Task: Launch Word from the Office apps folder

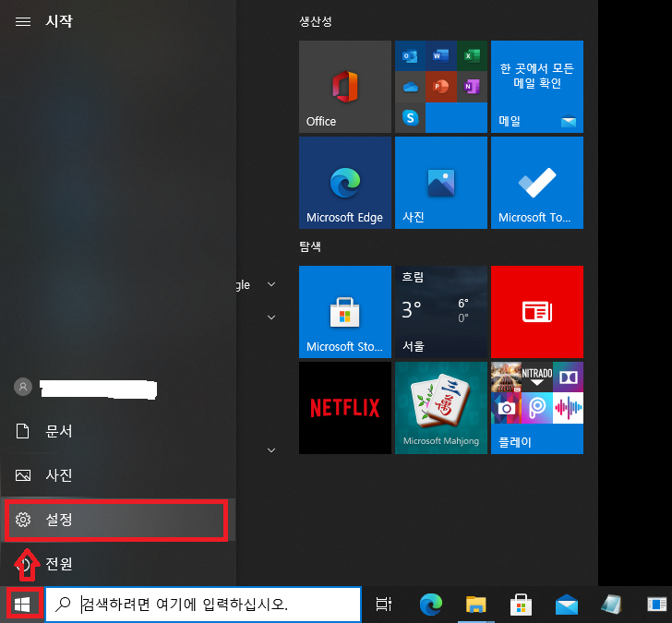Action: click(441, 55)
